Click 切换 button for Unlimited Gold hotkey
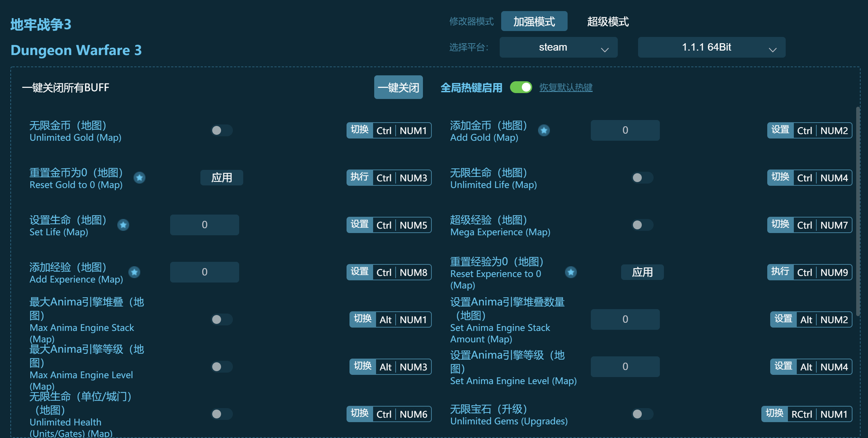 point(360,130)
